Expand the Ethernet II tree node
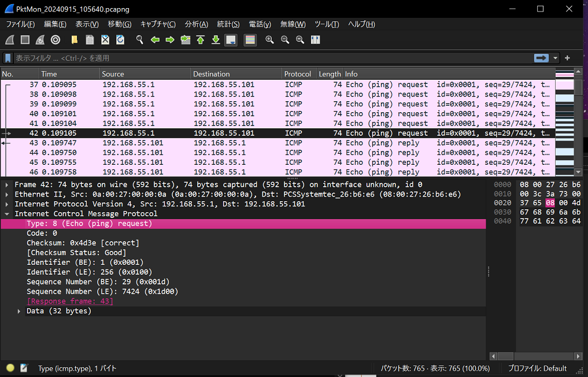588x377 pixels. pyautogui.click(x=7, y=194)
